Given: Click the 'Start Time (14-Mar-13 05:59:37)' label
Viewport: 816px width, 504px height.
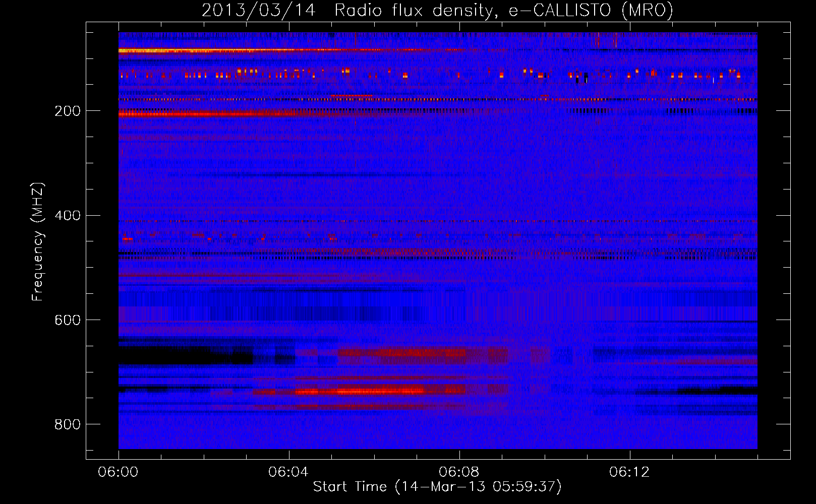Looking at the screenshot, I should click(437, 487).
